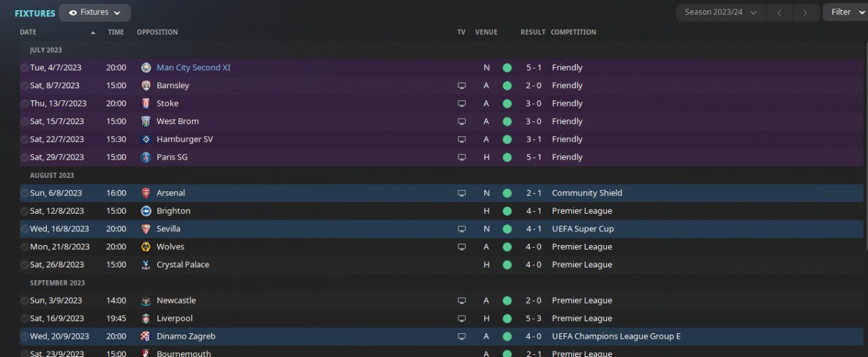Open the Man City Second XI link

pos(193,68)
